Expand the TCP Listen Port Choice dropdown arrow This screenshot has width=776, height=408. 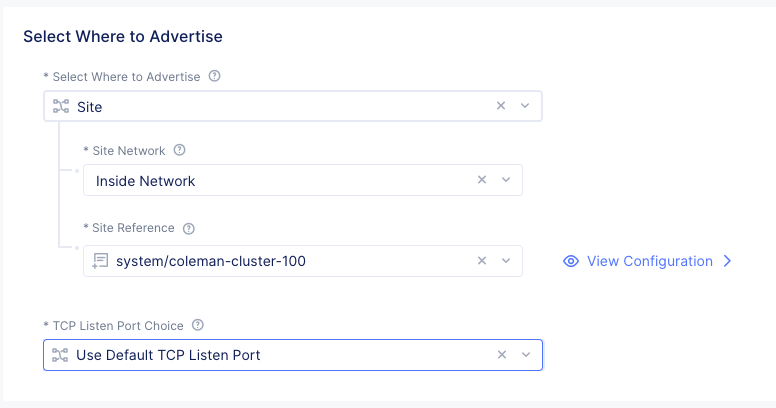[525, 355]
